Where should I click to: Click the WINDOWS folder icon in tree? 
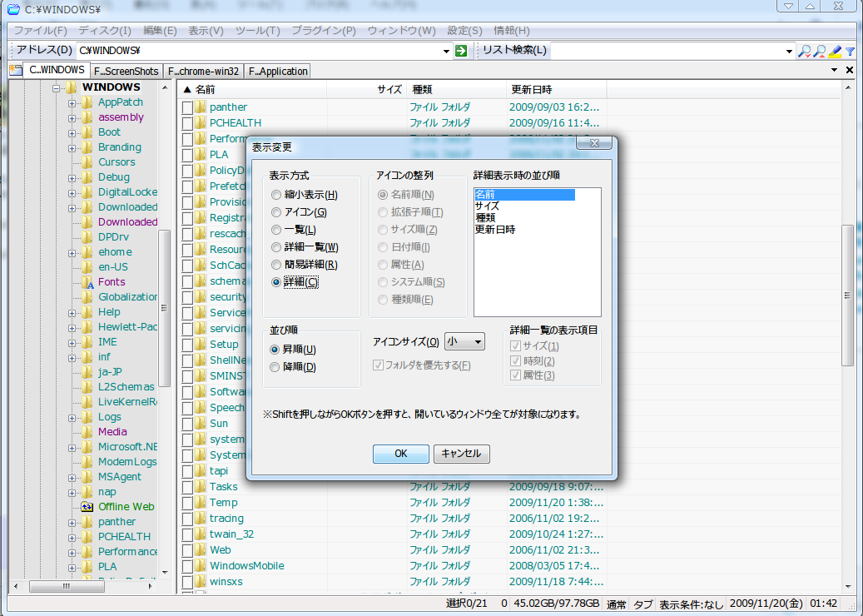(72, 87)
